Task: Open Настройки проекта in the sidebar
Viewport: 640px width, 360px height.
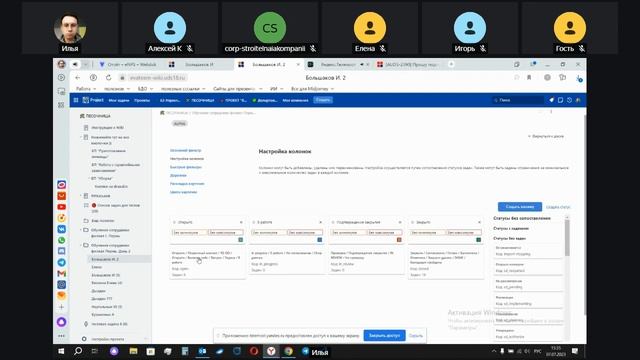Action: coord(108,339)
